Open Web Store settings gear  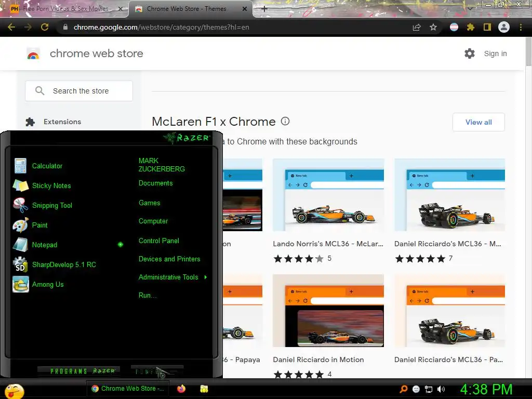pos(470,54)
